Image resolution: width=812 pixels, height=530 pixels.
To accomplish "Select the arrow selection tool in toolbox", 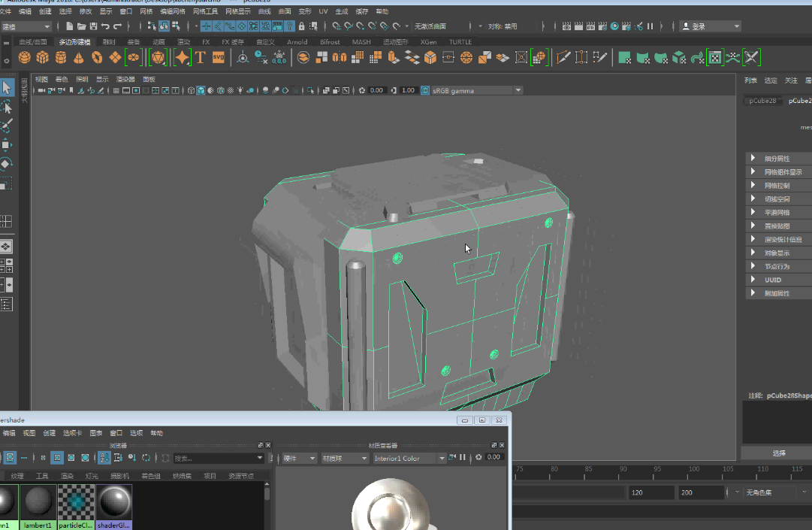I will point(7,88).
